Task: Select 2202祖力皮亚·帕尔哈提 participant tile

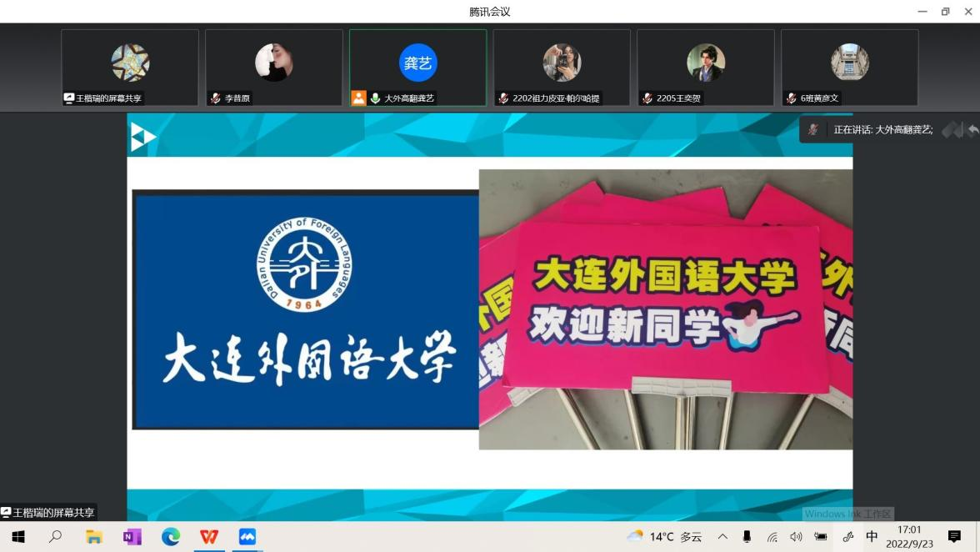Action: point(562,67)
